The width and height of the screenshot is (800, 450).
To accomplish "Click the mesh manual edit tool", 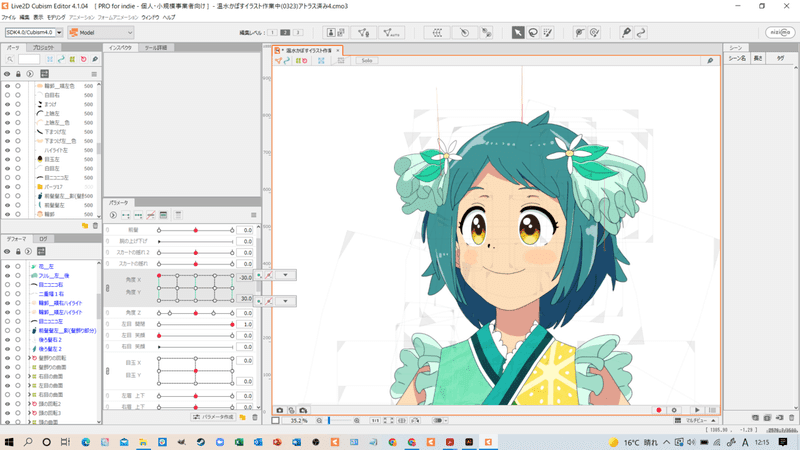I will pyautogui.click(x=363, y=33).
